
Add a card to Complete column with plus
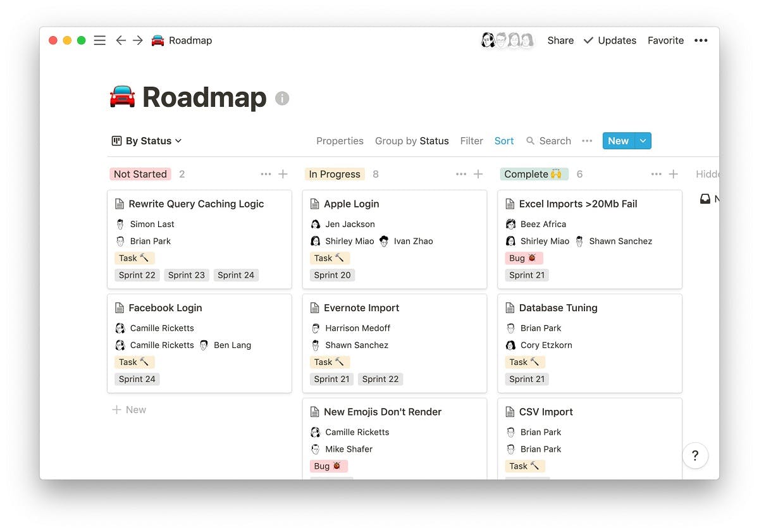(674, 174)
